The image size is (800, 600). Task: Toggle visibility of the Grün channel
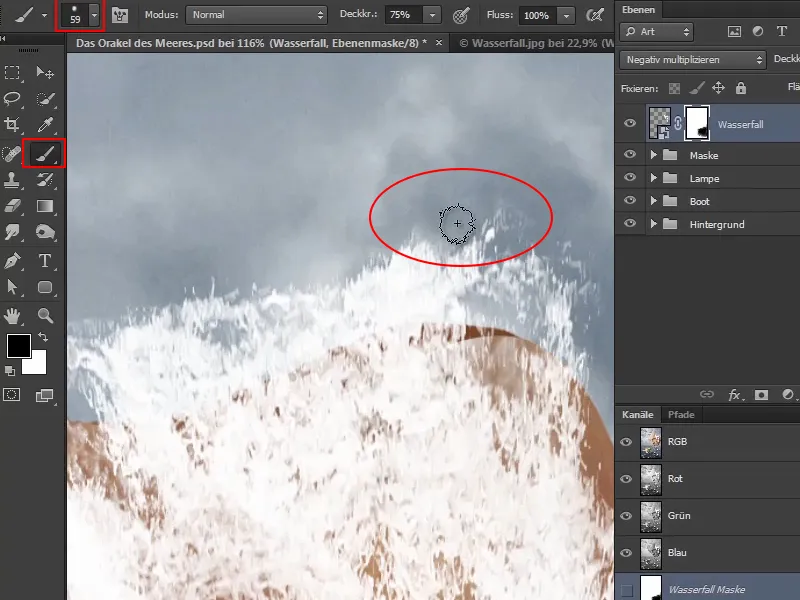click(626, 516)
